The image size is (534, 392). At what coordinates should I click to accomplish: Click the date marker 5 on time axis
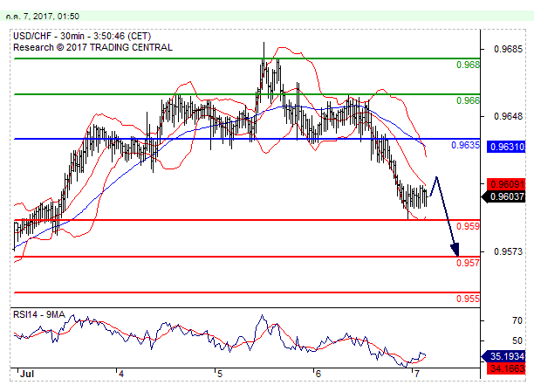pos(220,374)
